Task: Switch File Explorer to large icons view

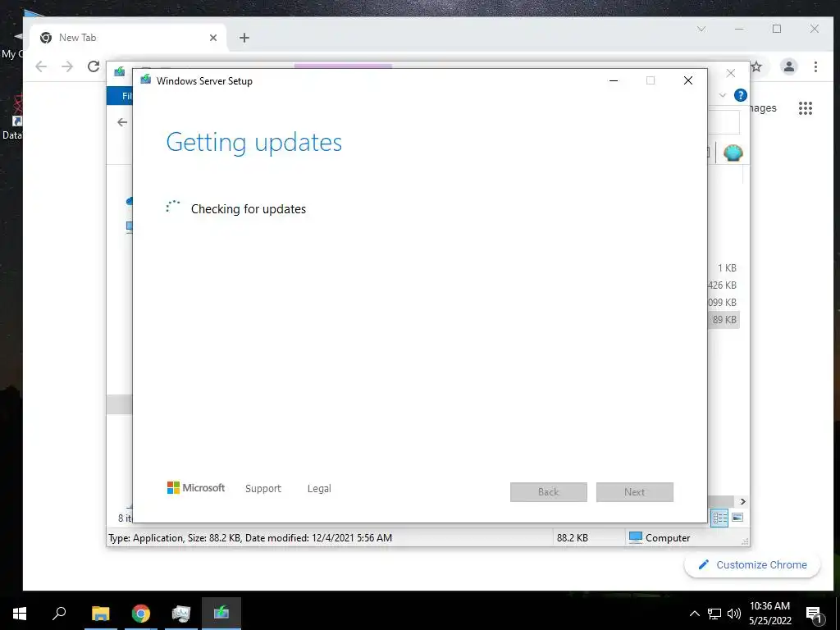Action: [x=737, y=518]
